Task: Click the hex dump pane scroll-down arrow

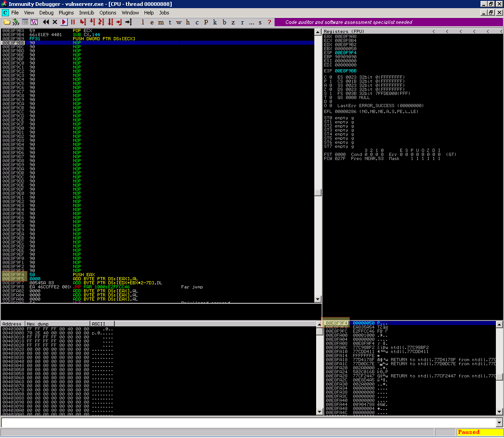Action: tap(319, 412)
